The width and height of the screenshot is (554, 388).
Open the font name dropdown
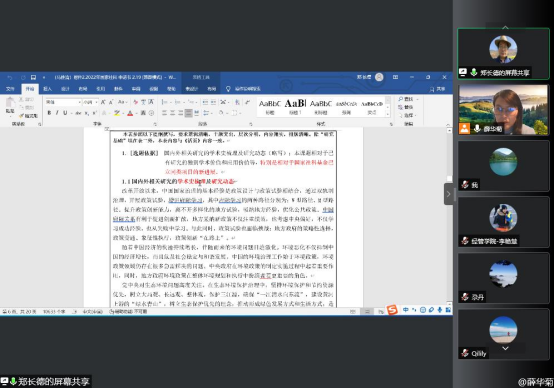[79, 102]
